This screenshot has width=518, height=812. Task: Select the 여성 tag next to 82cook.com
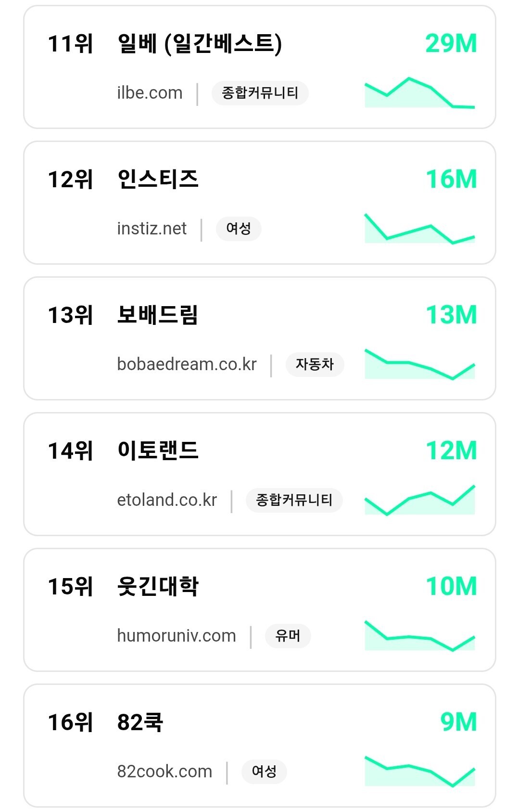264,772
